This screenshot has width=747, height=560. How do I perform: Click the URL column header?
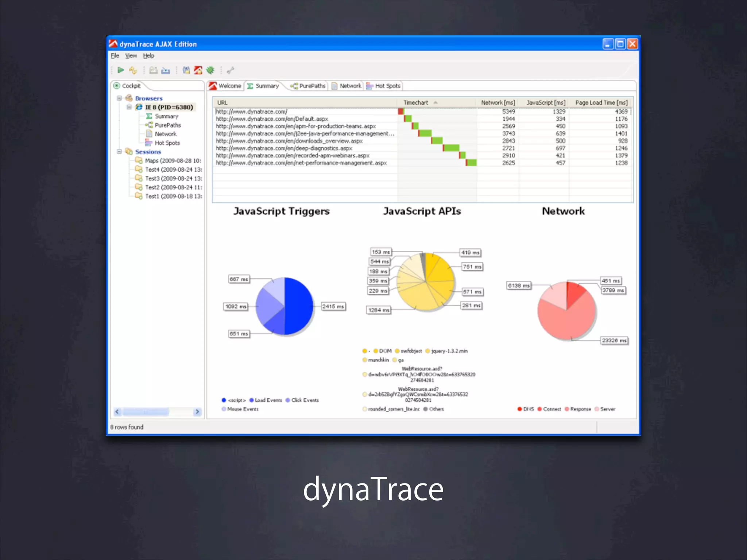tap(306, 103)
